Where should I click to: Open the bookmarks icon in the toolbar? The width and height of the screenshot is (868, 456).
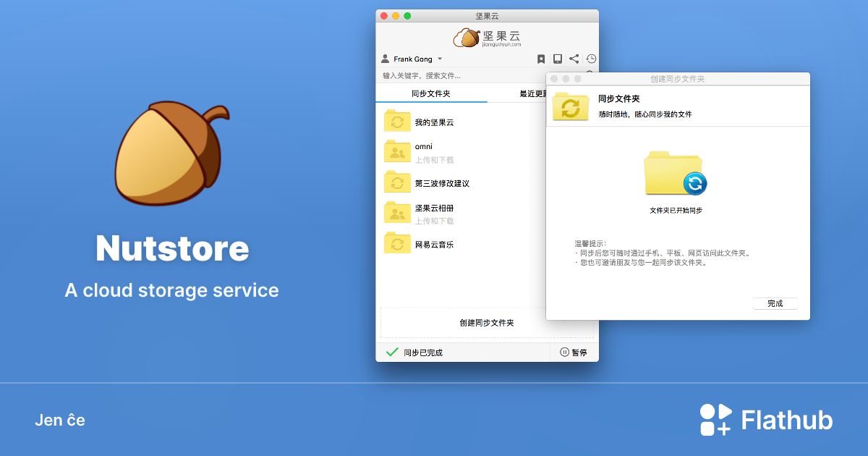pos(541,59)
